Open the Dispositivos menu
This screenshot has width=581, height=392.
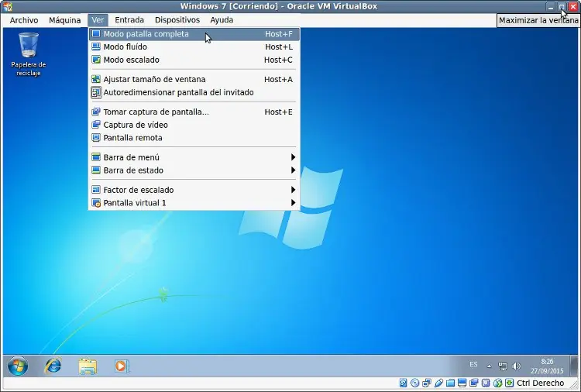click(177, 20)
